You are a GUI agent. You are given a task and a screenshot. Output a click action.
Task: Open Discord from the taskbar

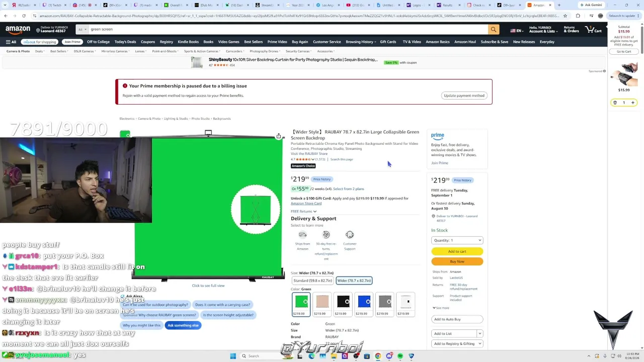coord(389,356)
